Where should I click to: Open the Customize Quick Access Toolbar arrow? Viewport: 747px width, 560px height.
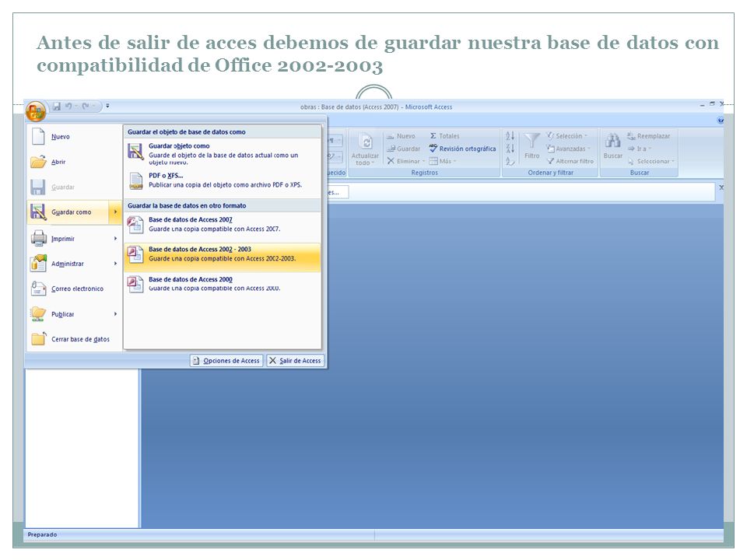pos(107,107)
